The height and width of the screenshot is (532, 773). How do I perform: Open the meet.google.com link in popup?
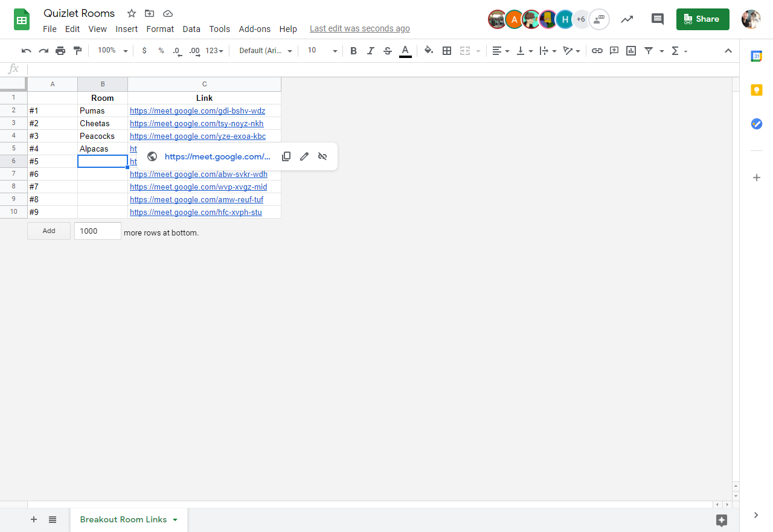click(217, 156)
